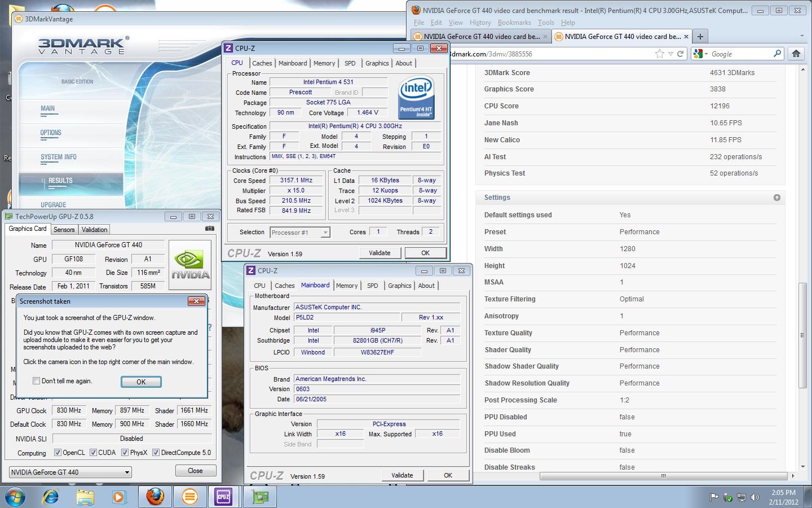Toggle the CUDA checkbox

point(94,453)
